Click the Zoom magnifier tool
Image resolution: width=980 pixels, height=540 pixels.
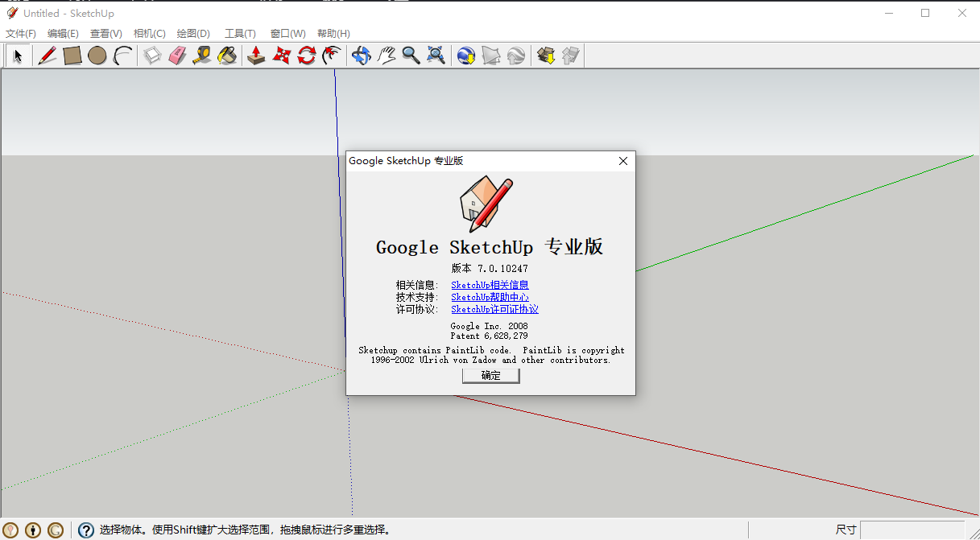tap(411, 56)
